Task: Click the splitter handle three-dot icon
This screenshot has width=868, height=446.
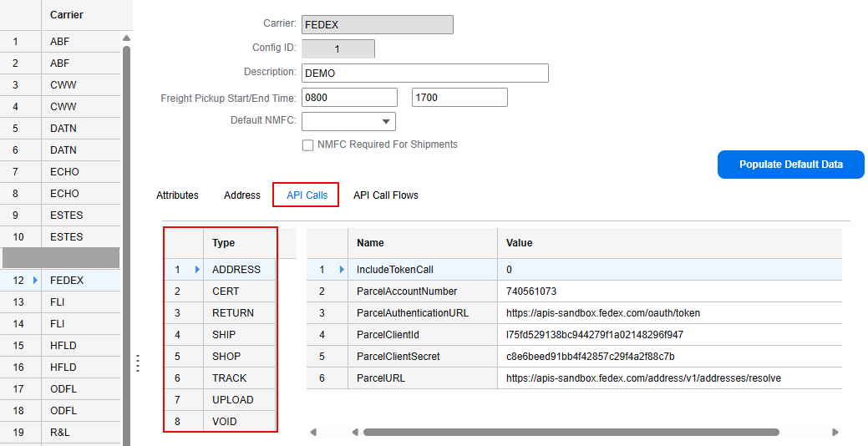Action: [138, 363]
